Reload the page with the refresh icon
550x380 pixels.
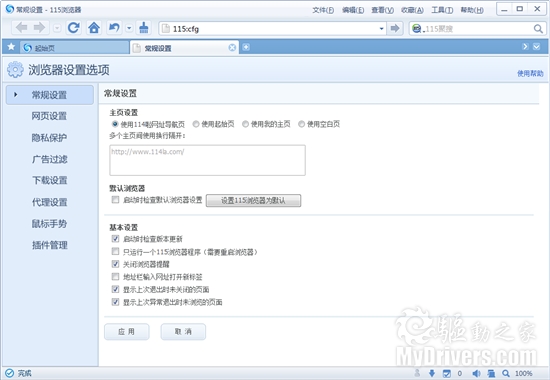tap(74, 28)
